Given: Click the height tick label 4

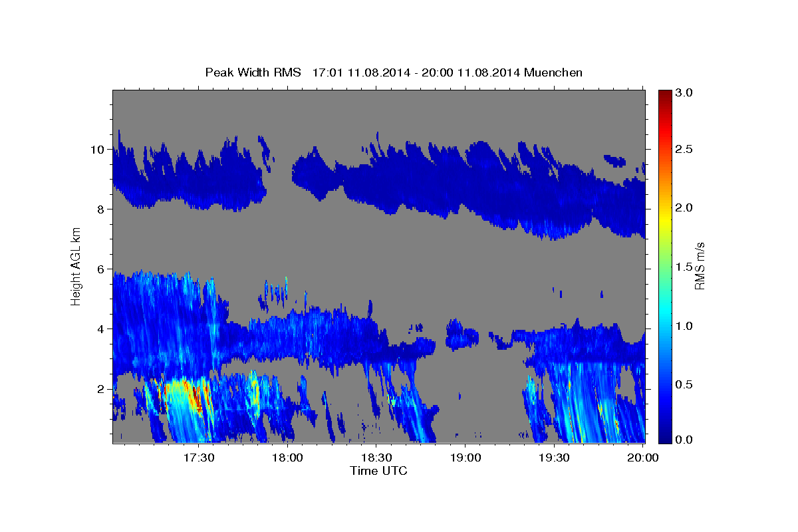Looking at the screenshot, I should click(101, 329).
